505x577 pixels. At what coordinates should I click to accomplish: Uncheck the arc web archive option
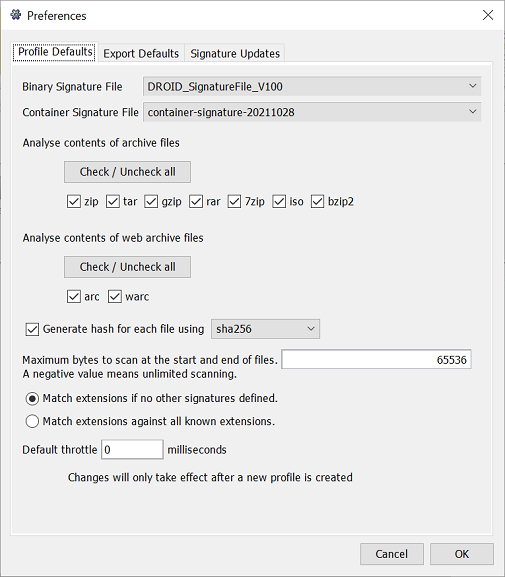[74, 297]
